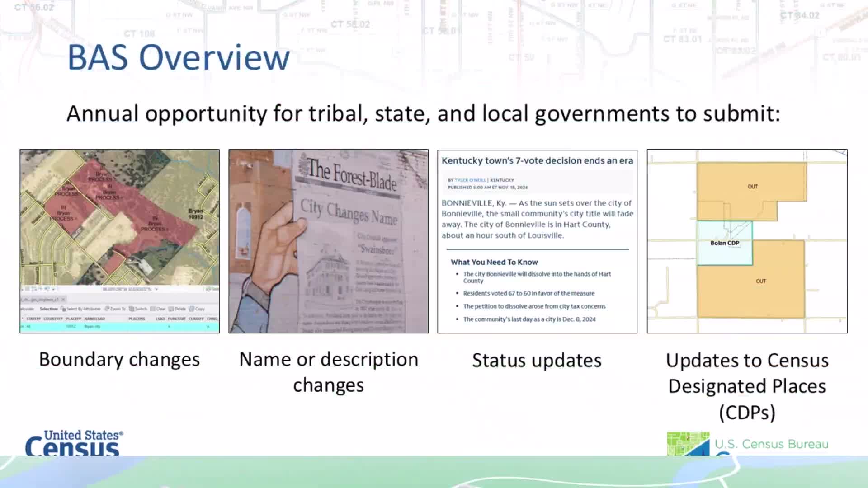The height and width of the screenshot is (488, 868).
Task: Click the United States Census logo
Action: pyautogui.click(x=74, y=443)
